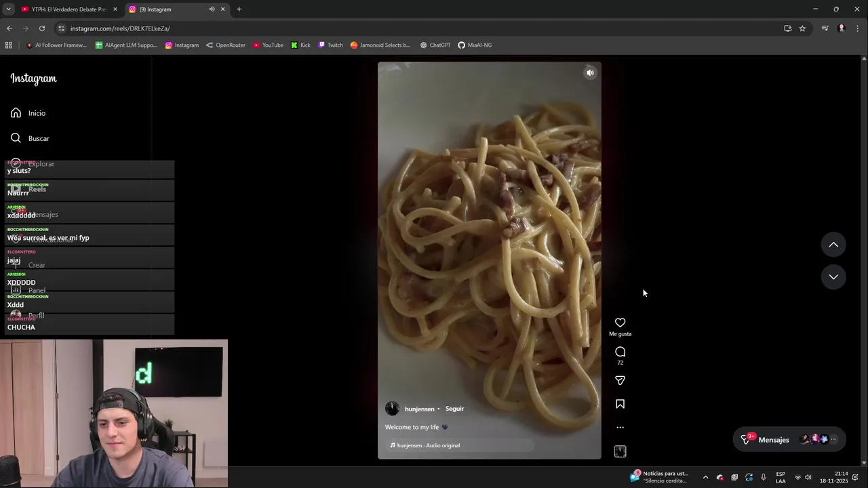Click the ChatGPT tray icon in the taskbar

tap(734, 477)
